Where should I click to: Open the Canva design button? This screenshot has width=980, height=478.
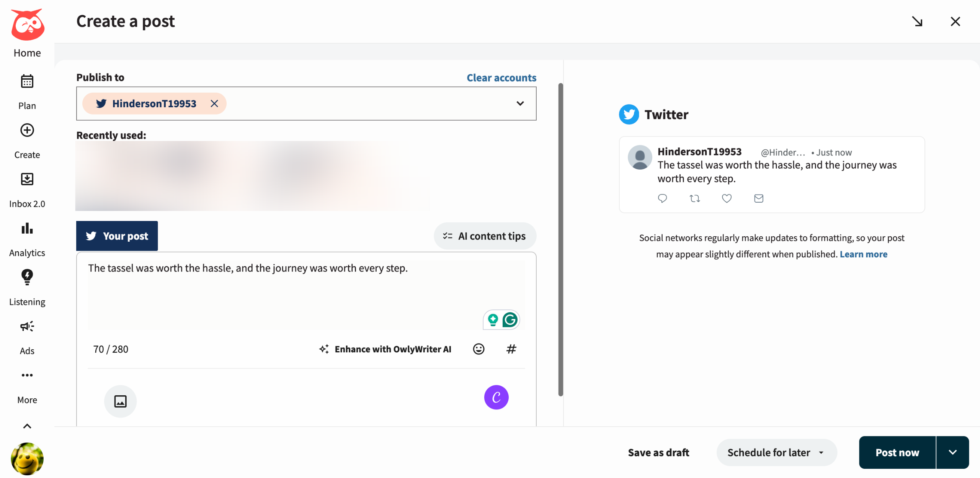point(496,397)
